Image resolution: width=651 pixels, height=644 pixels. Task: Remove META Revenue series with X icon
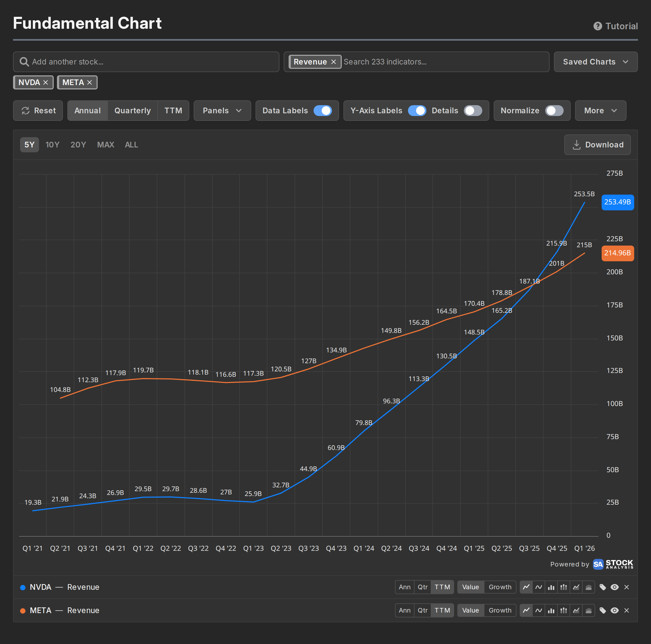click(x=626, y=610)
